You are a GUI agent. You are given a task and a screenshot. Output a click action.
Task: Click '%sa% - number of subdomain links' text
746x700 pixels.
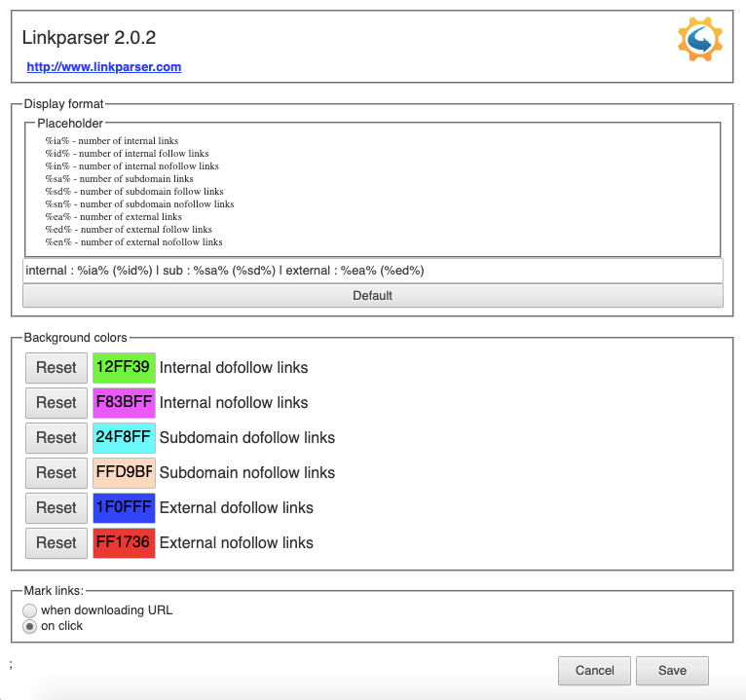point(120,179)
